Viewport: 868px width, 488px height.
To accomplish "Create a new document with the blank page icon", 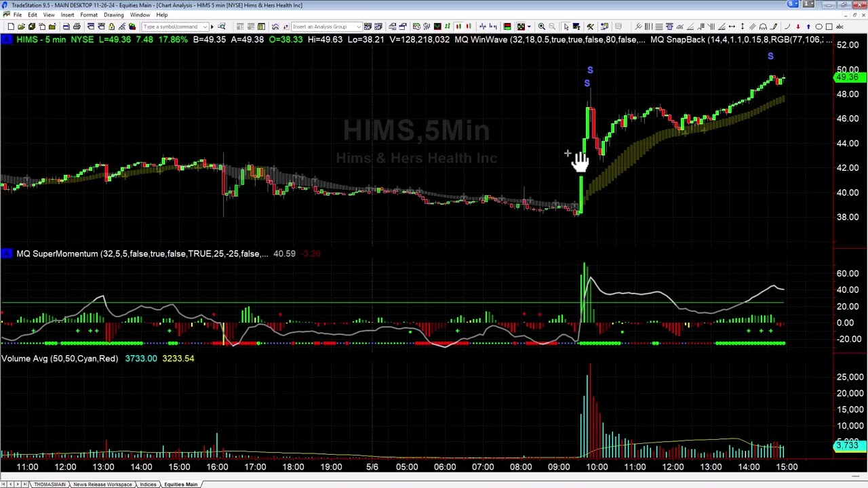I will (11, 26).
